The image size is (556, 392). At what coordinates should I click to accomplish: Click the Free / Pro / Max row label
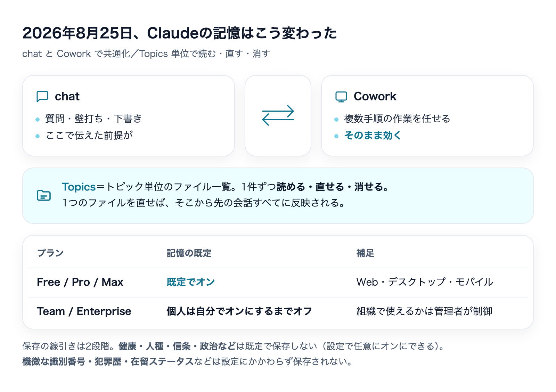click(x=80, y=282)
